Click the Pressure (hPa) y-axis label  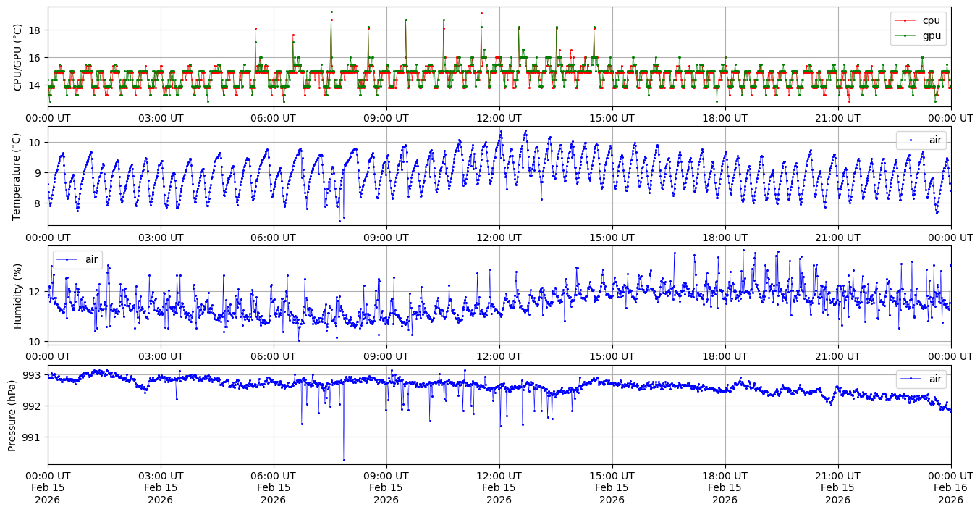[12, 414]
